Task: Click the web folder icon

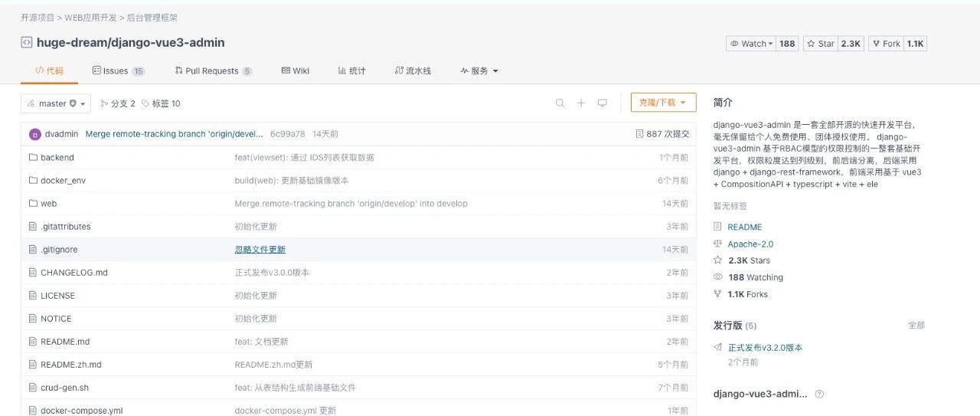Action: [33, 203]
